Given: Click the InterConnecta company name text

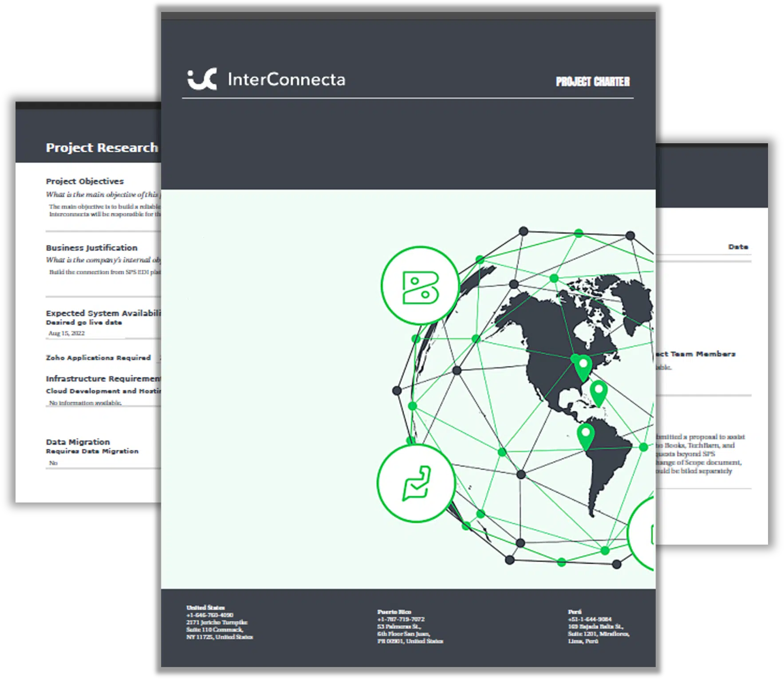Looking at the screenshot, I should (x=286, y=79).
